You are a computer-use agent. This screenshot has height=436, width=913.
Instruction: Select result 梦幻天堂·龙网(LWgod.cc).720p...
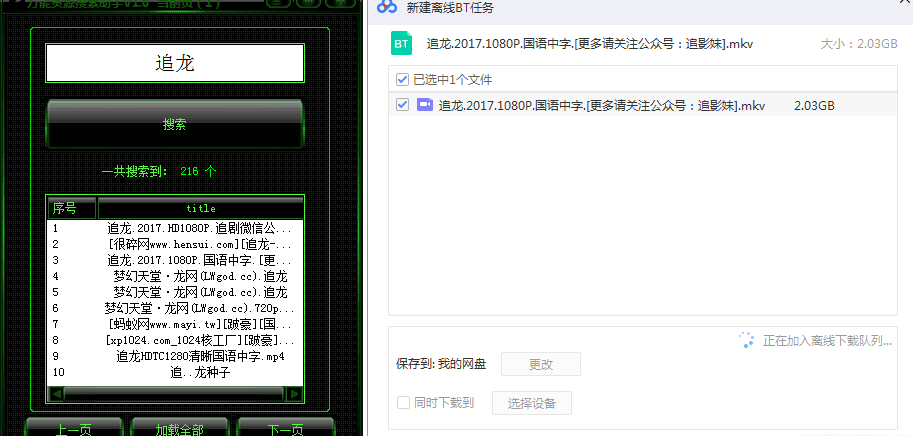pos(175,308)
